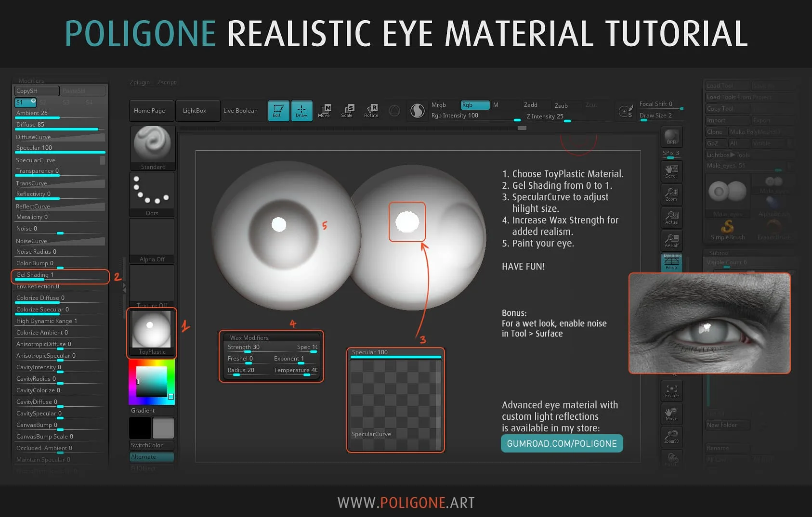Click the Move (M) toolbar icon
The width and height of the screenshot is (812, 517).
point(326,111)
